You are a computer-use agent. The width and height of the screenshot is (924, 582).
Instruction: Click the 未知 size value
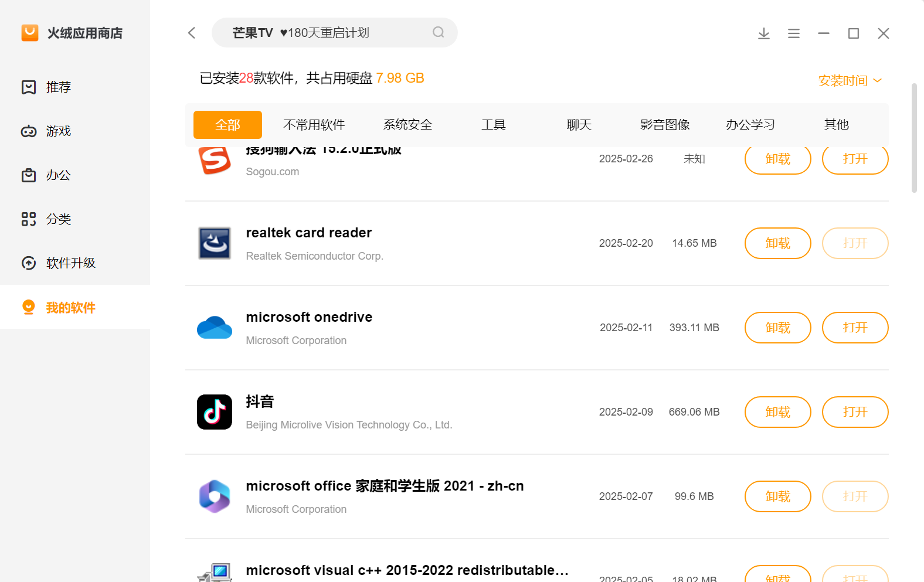click(x=694, y=159)
